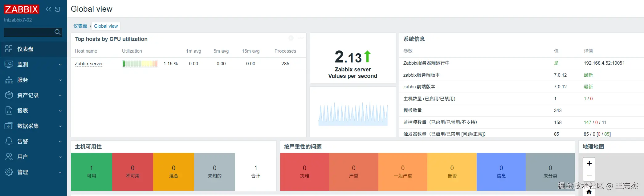Click the red 不可用 availability tile

click(132, 172)
